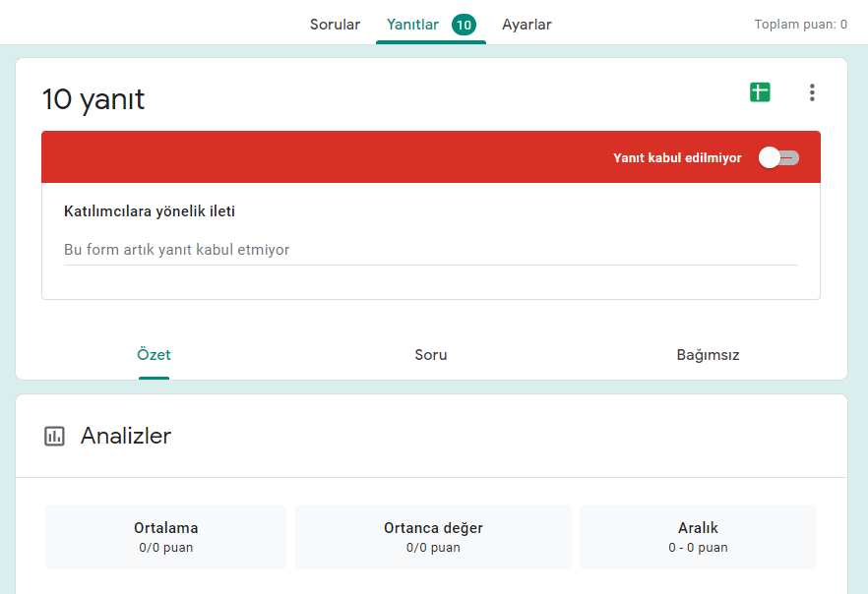
Task: Click the Aralık score range card
Action: [698, 536]
